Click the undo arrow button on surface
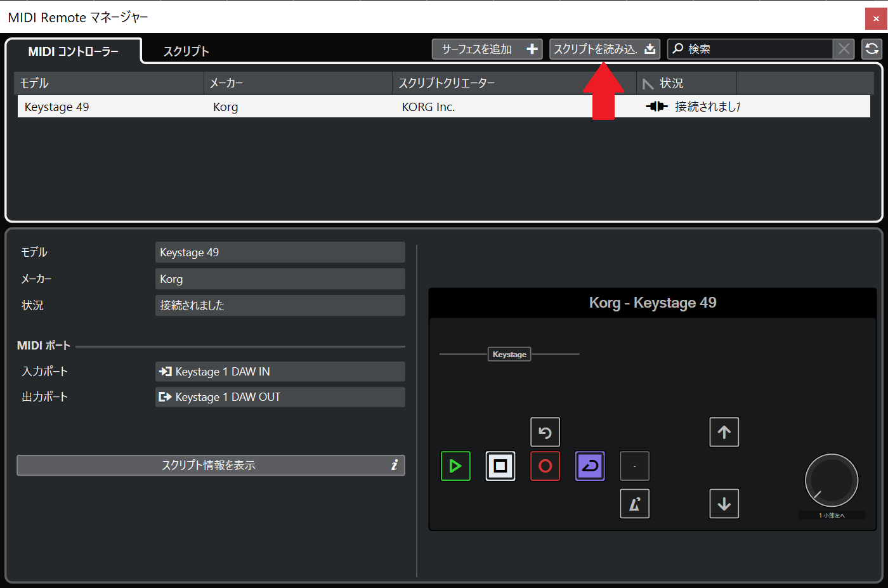The height and width of the screenshot is (588, 888). point(545,432)
